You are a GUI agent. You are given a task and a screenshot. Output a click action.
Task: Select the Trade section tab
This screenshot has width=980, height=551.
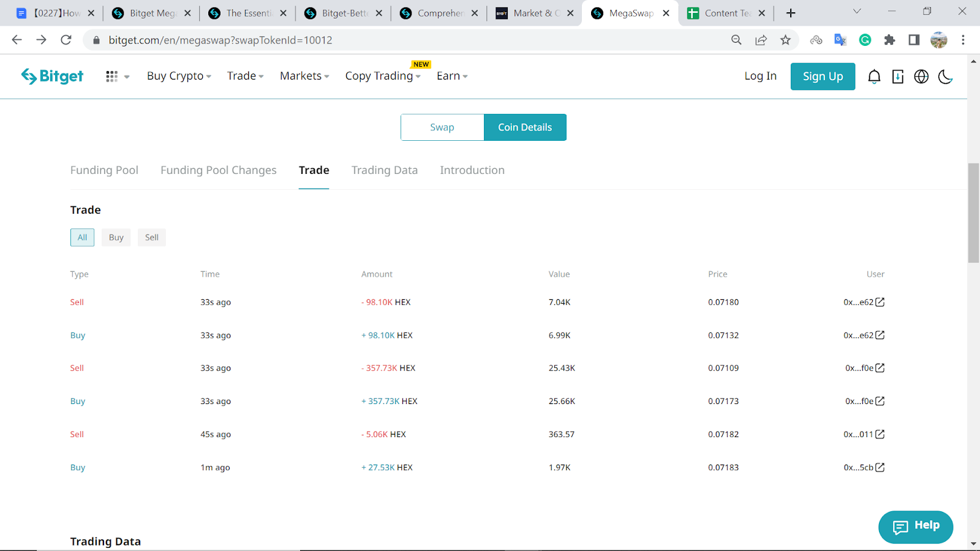(314, 170)
